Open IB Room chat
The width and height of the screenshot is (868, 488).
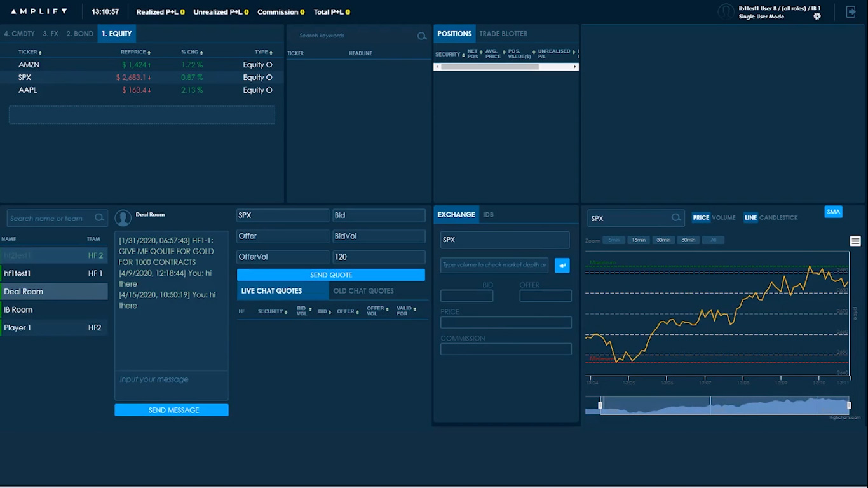(x=54, y=309)
